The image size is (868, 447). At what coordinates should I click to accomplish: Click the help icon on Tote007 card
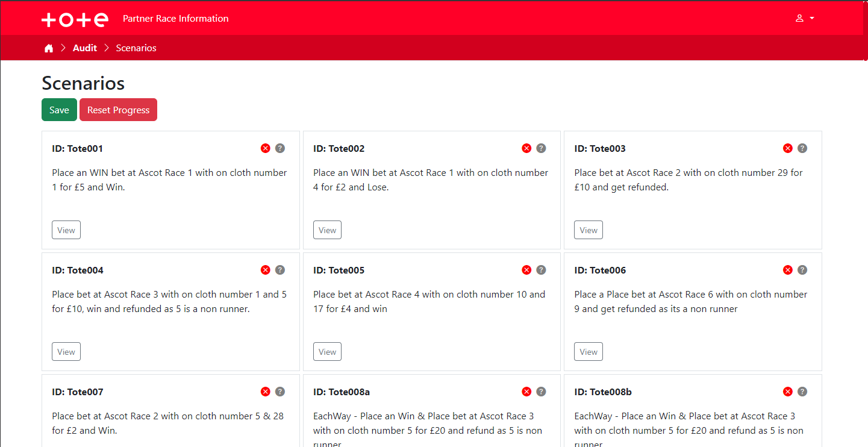pos(280,392)
